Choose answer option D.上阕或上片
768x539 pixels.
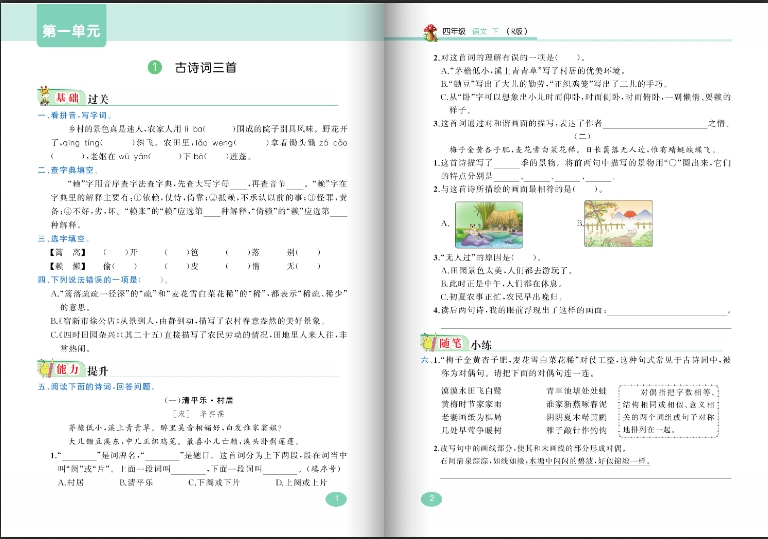(x=300, y=482)
